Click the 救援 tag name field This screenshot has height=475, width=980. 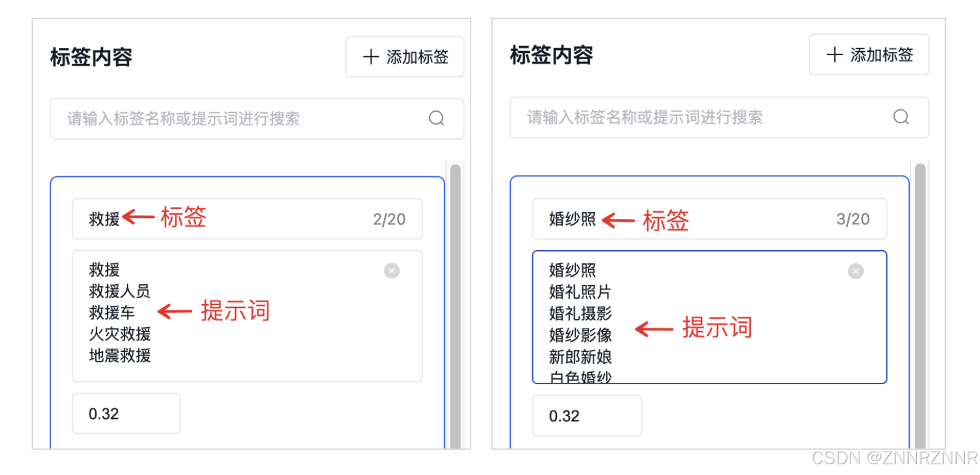(x=248, y=219)
